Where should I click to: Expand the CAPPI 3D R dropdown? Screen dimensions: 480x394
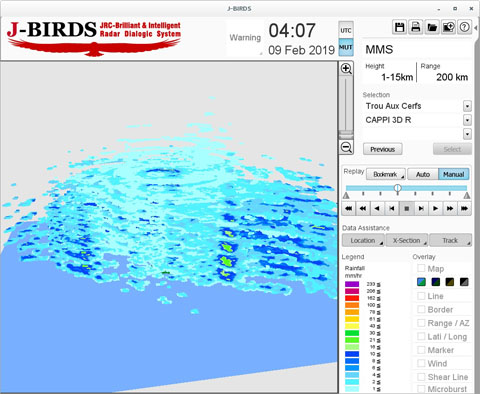point(467,120)
